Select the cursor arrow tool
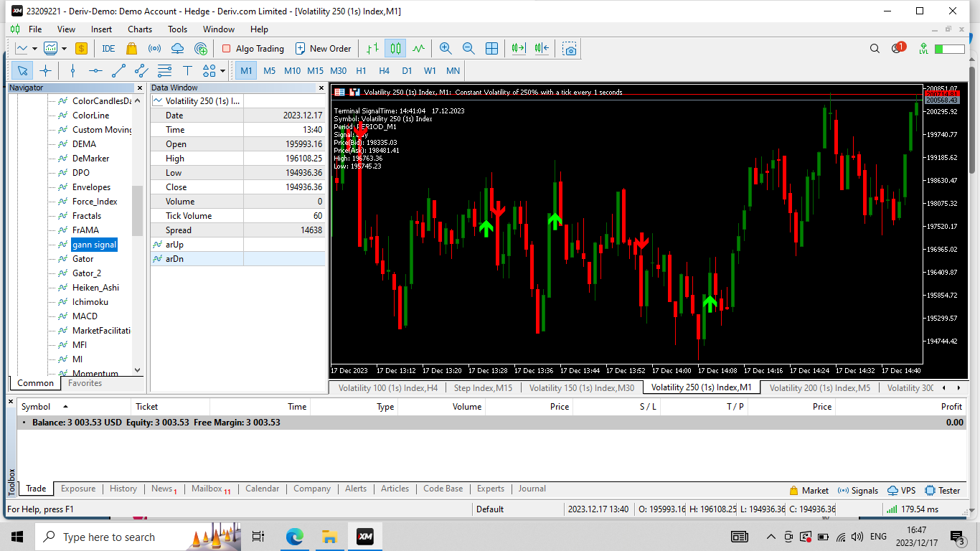This screenshot has width=980, height=551. 22,70
